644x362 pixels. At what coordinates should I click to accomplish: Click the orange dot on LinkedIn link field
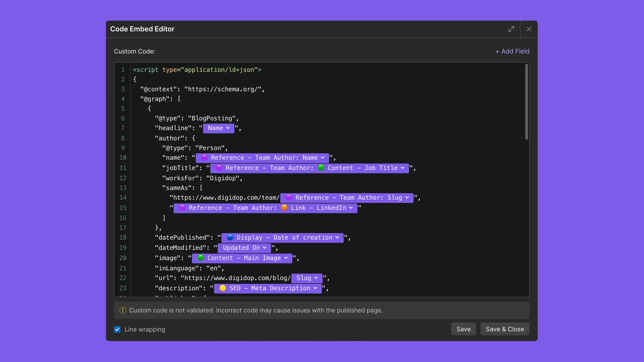click(284, 208)
